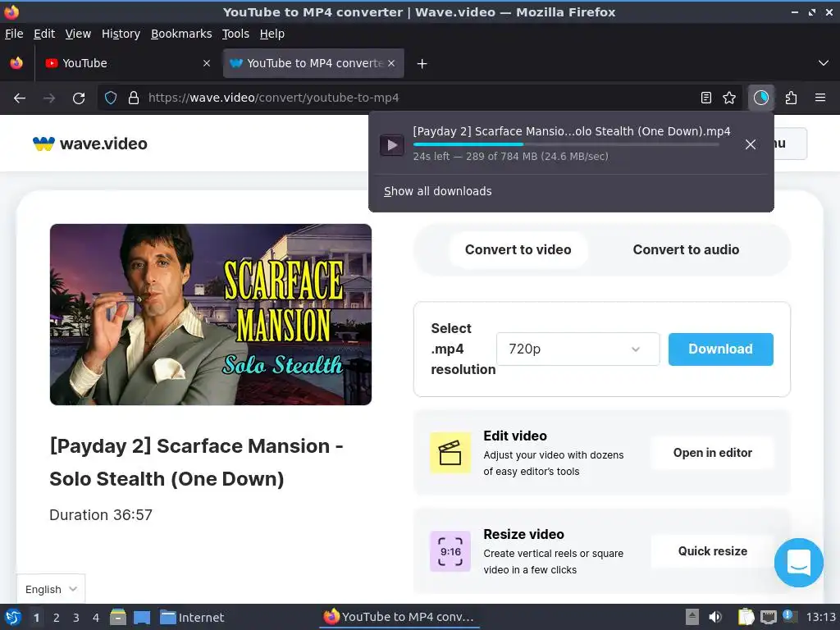Switch to workspace 4 in taskbar
The height and width of the screenshot is (630, 840).
pyautogui.click(x=96, y=618)
